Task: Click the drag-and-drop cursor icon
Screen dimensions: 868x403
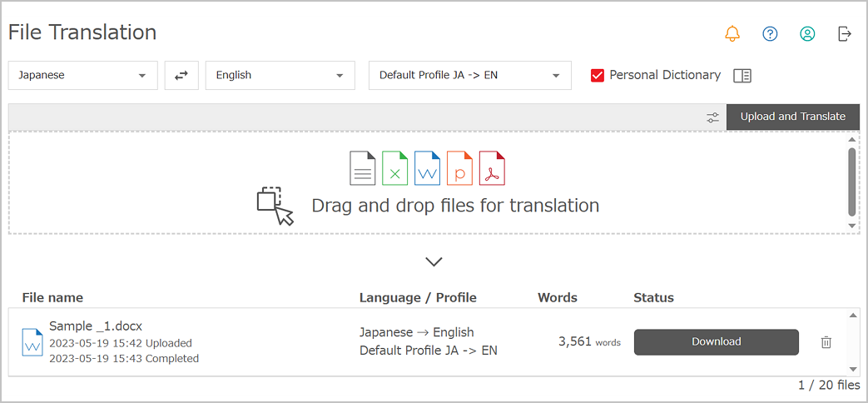Action: (x=275, y=206)
